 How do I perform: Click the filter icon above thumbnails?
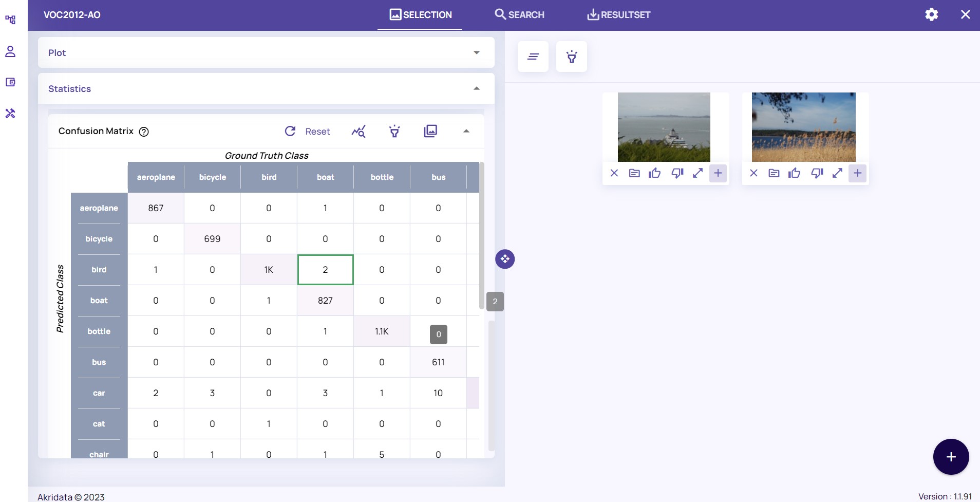click(x=572, y=57)
